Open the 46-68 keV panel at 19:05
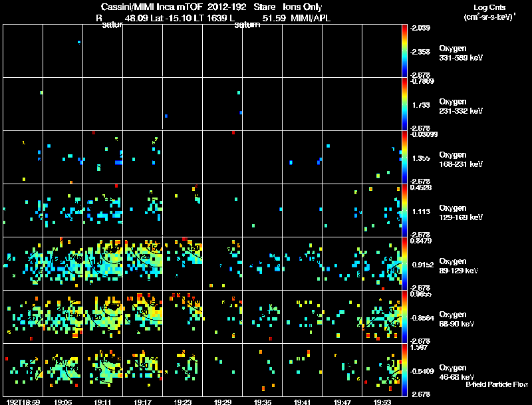 click(63, 370)
